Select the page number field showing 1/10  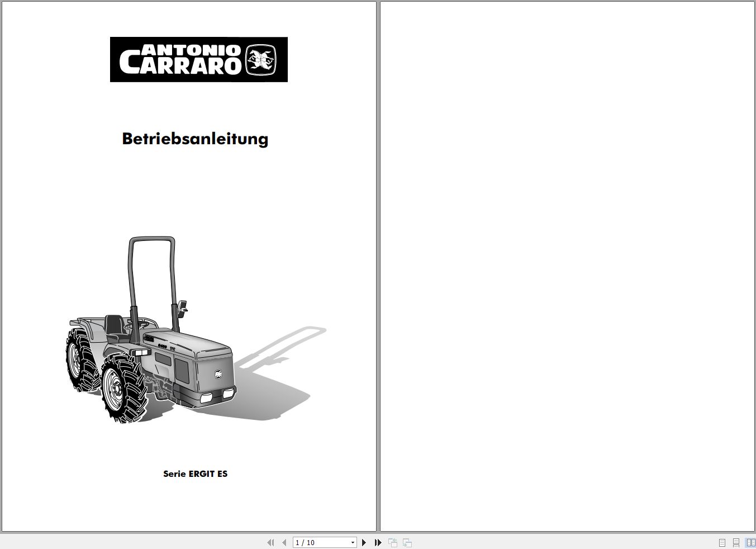pos(318,542)
